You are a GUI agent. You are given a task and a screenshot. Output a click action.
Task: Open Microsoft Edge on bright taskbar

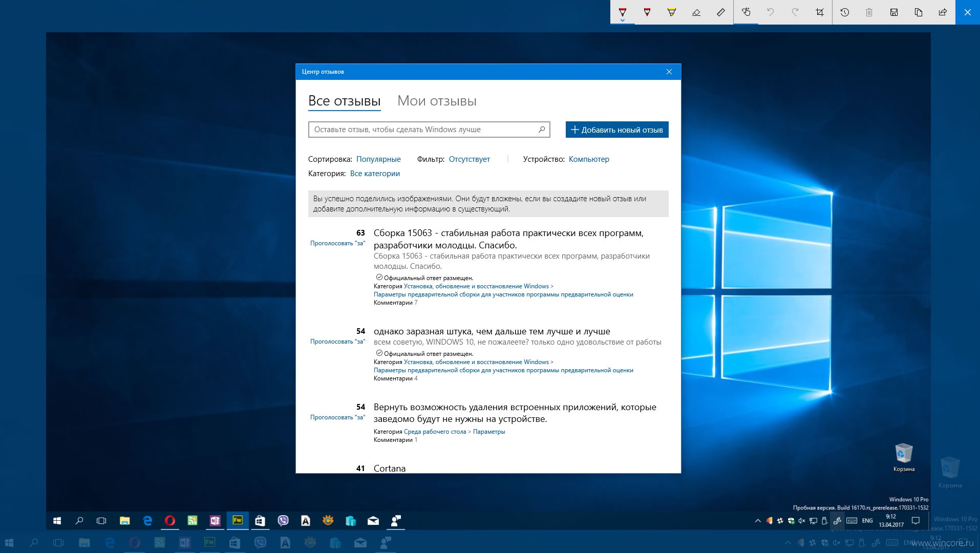147,521
